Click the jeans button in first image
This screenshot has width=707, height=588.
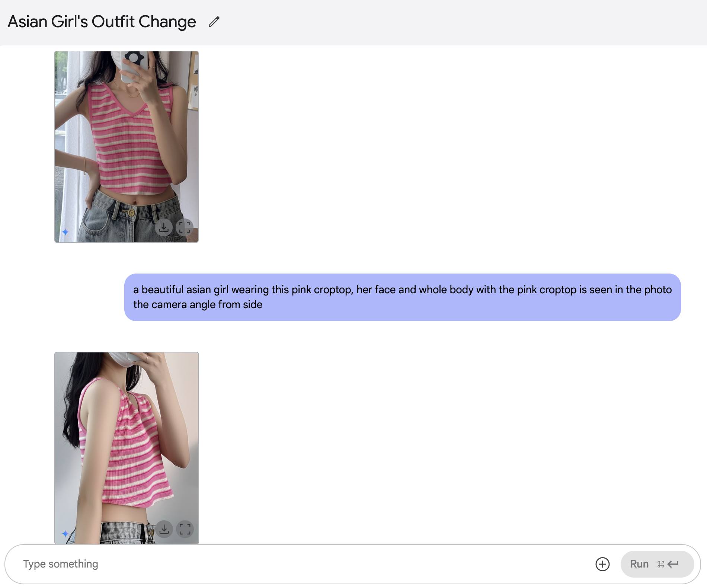(x=131, y=212)
